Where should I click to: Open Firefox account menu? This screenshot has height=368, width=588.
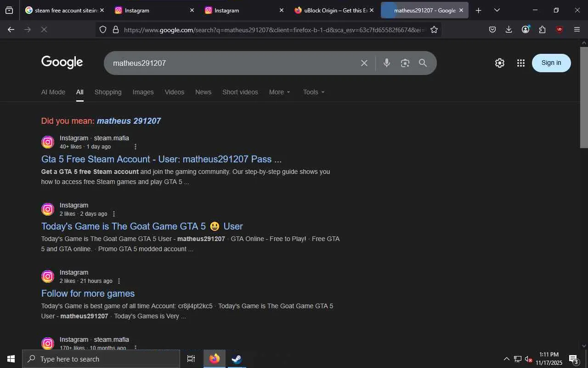point(526,29)
